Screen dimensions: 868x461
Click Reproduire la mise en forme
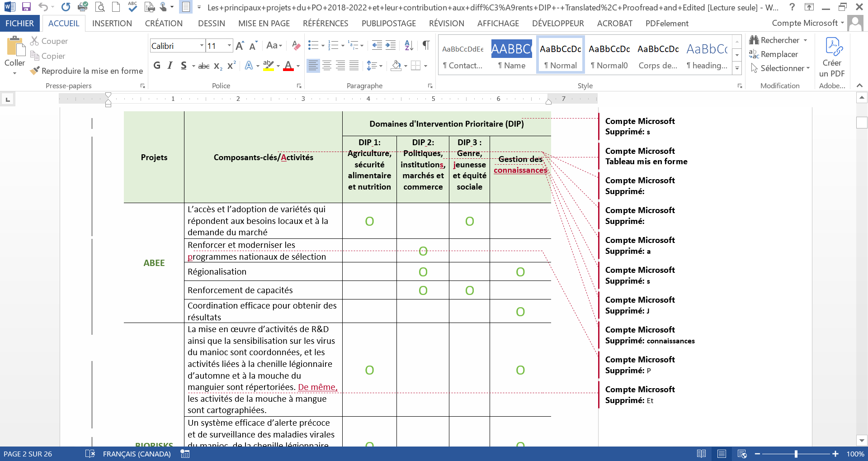pos(86,71)
